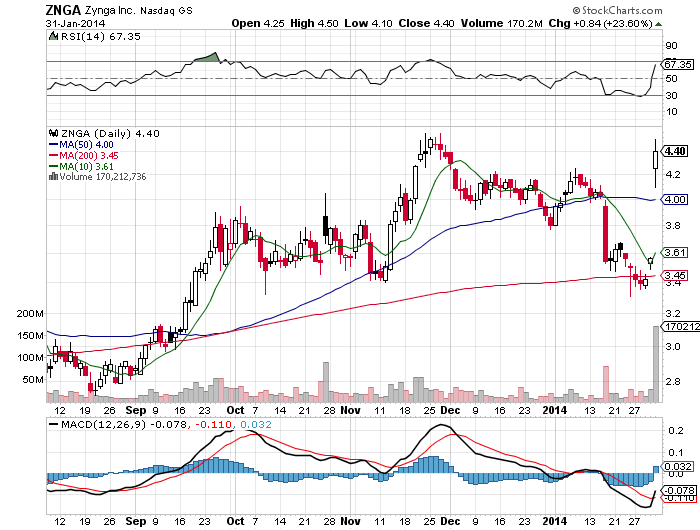
Task: Click the 4.2 label on the price axis
Action: click(x=673, y=175)
